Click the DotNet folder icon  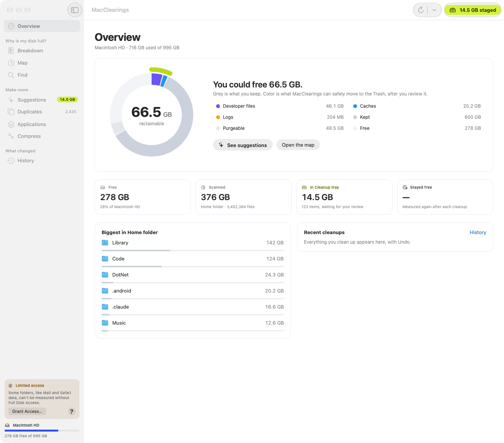[x=105, y=275]
